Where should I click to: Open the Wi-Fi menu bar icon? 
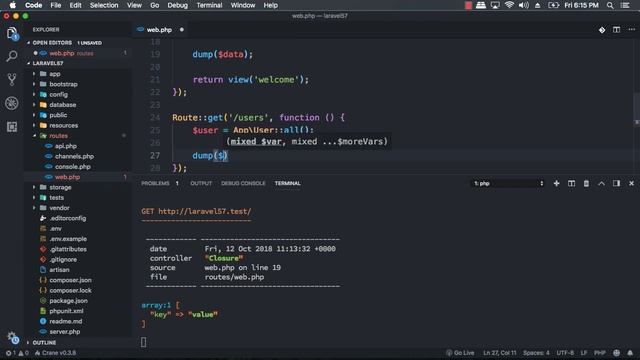coord(509,5)
